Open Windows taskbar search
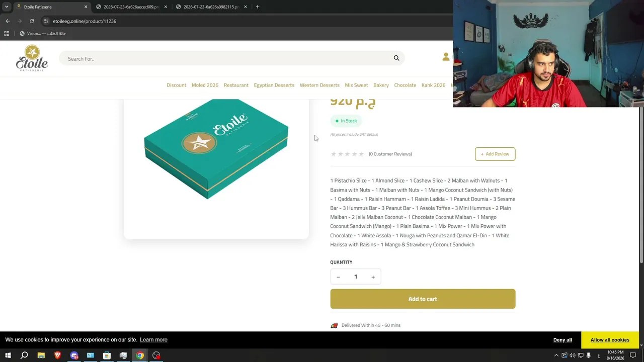The height and width of the screenshot is (362, 644). coord(24,355)
